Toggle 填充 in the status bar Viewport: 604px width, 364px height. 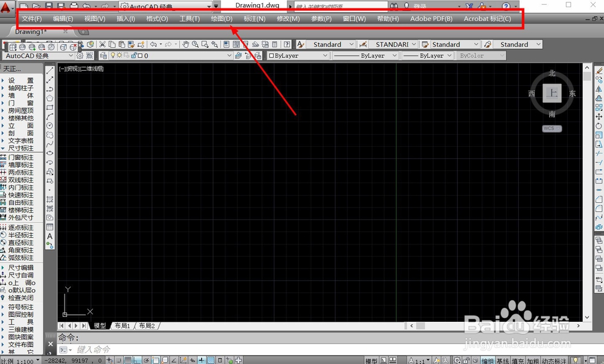518,360
